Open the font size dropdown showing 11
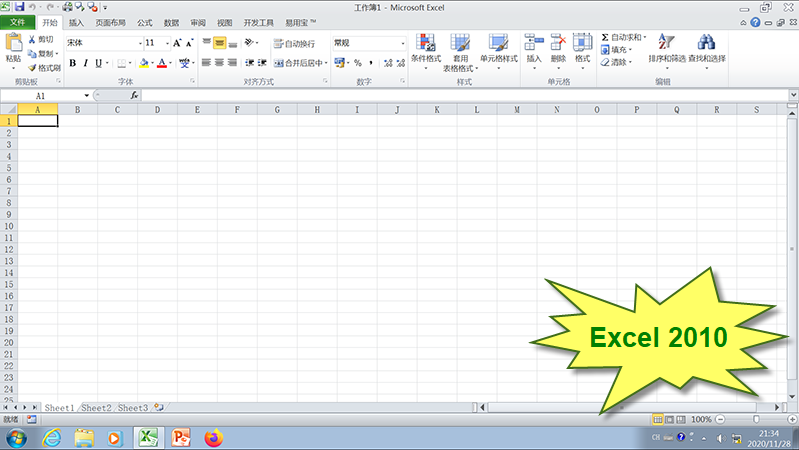 click(167, 43)
